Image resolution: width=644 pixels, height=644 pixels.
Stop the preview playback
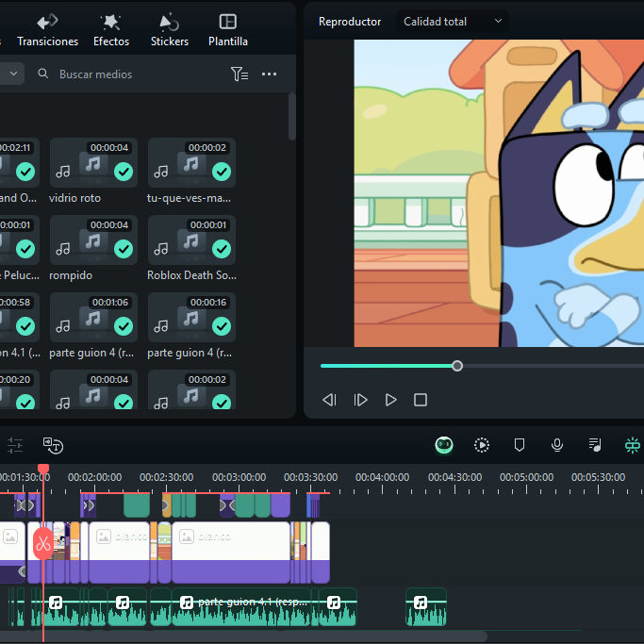pyautogui.click(x=421, y=400)
